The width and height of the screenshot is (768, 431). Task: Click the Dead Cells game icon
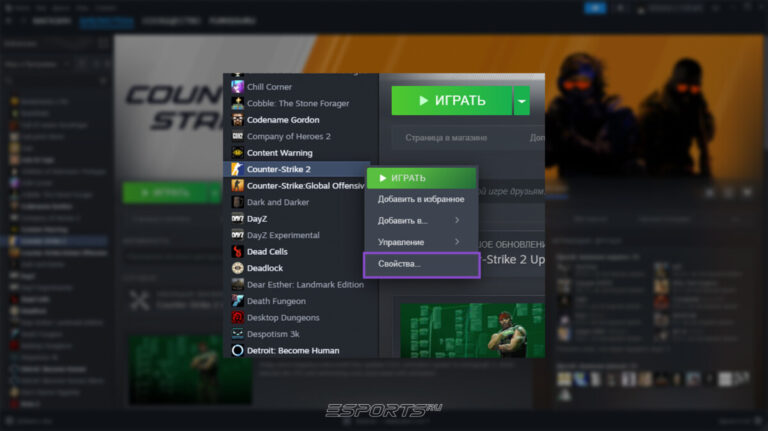(238, 252)
